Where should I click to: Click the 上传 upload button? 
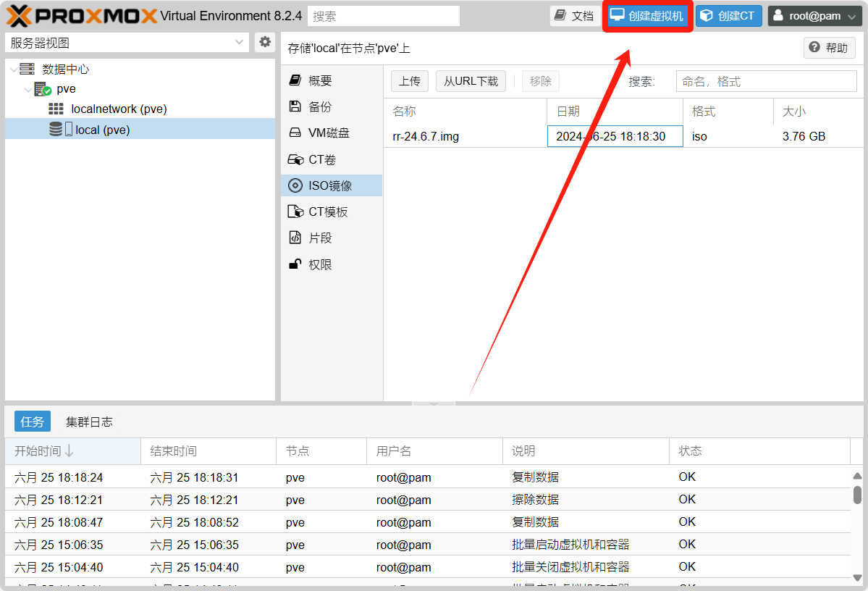coord(410,81)
